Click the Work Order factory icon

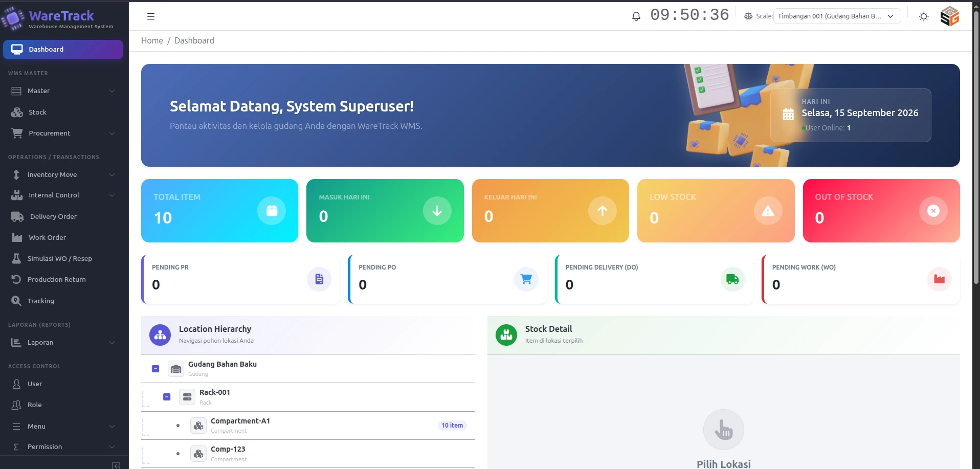17,238
